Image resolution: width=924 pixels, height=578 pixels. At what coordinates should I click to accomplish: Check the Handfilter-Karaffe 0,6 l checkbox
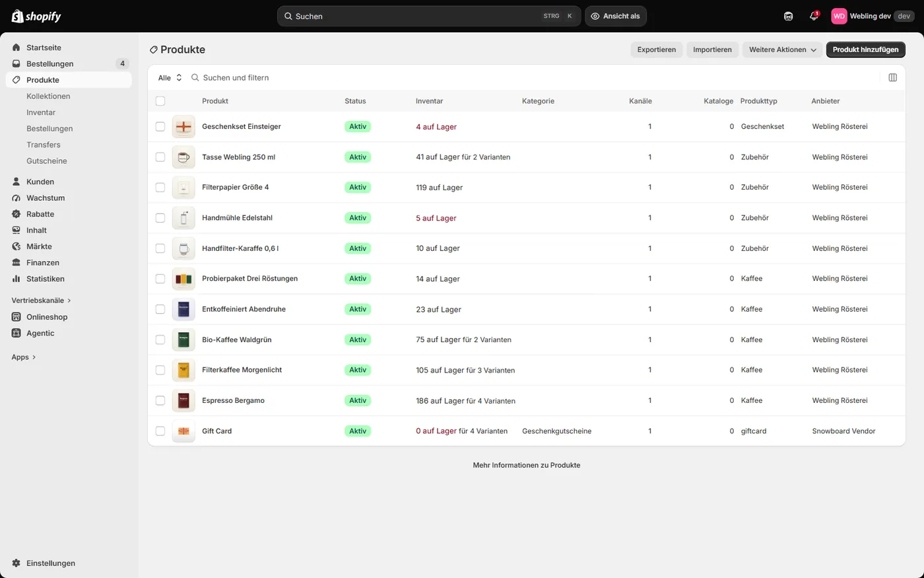tap(160, 248)
